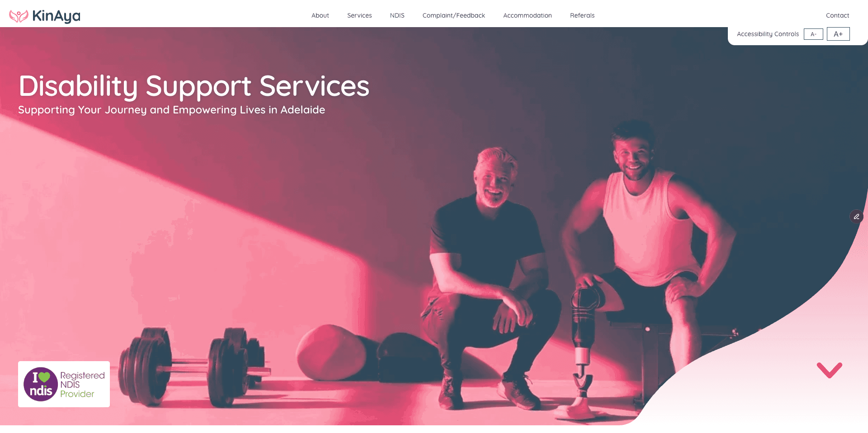Viewport: 868px width, 433px height.
Task: Click the pink down chevron arrow
Action: click(x=829, y=370)
